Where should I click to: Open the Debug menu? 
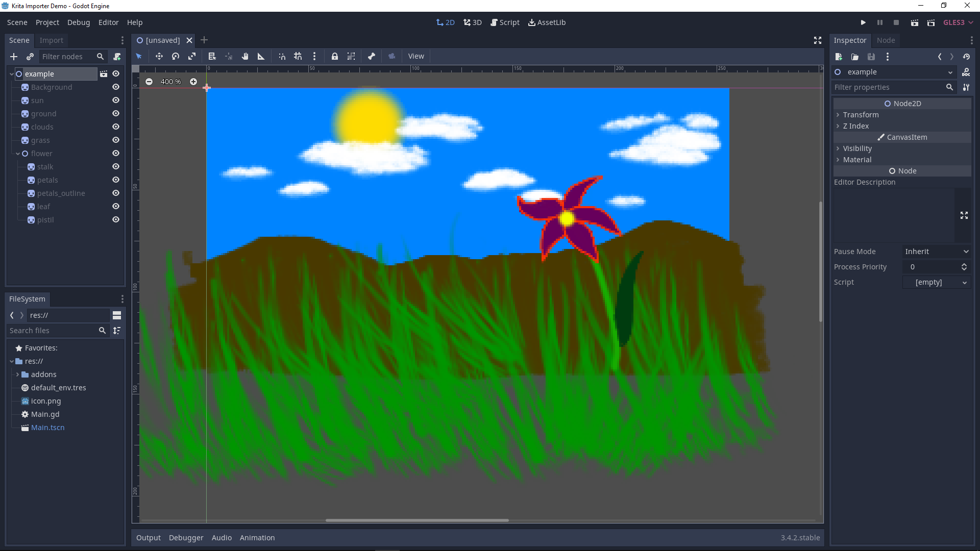(x=78, y=22)
